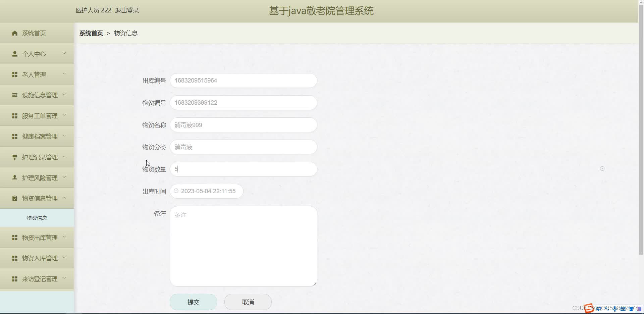Click into the 备注 textarea
Viewport: 644px width, 314px height.
click(x=244, y=246)
